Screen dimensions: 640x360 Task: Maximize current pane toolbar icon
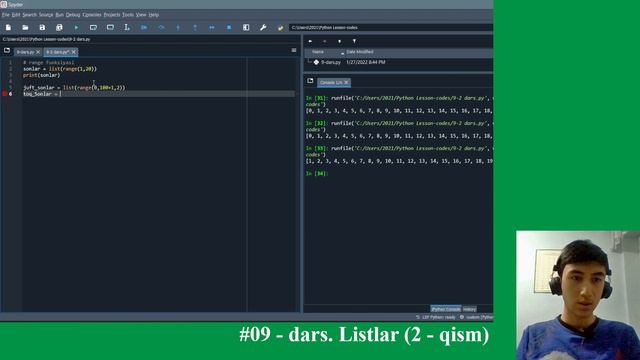point(246,27)
